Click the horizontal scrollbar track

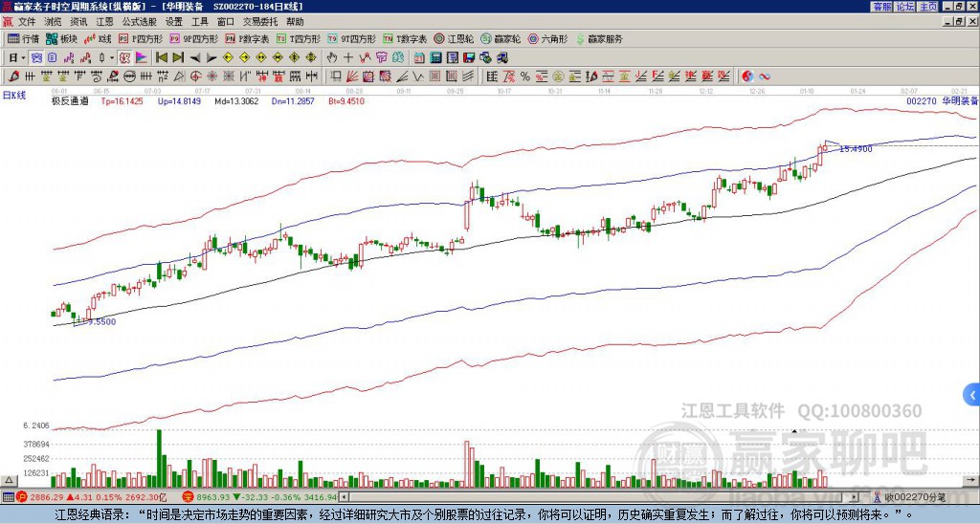point(600,497)
